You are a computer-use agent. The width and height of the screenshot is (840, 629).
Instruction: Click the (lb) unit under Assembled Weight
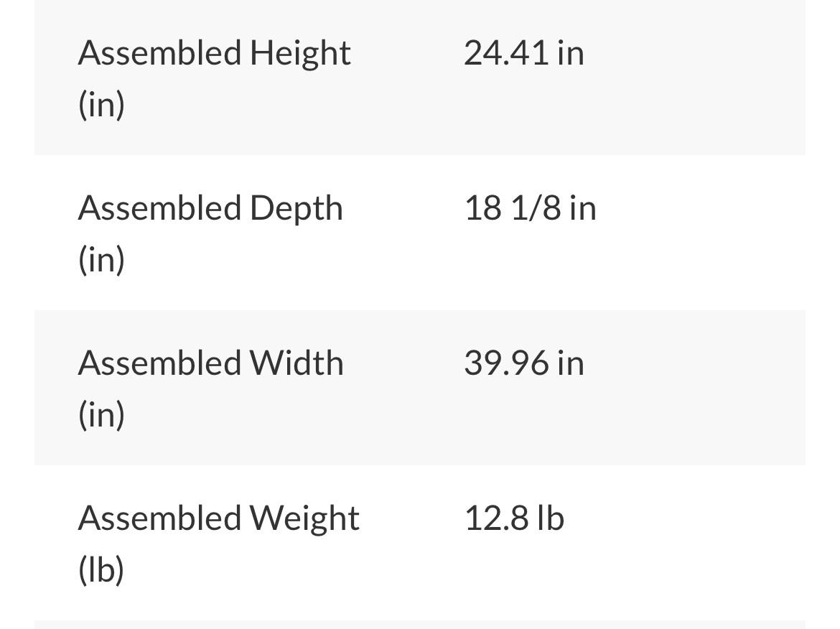101,569
